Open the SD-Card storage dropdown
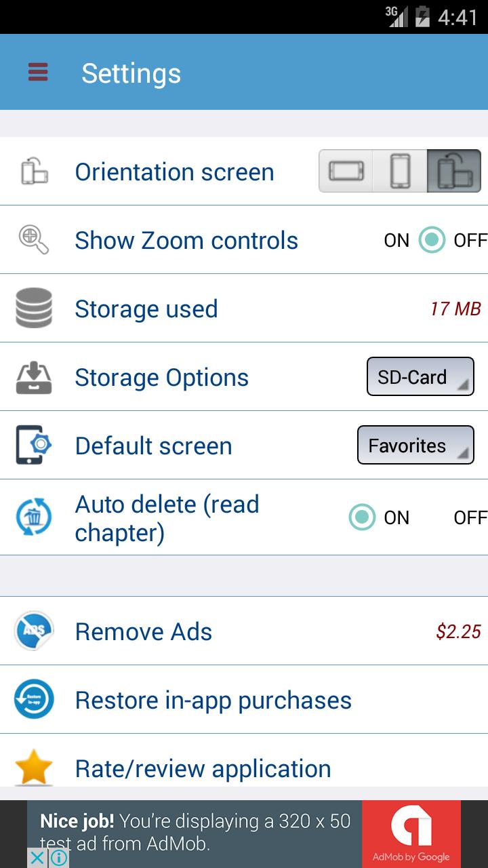 coord(420,376)
